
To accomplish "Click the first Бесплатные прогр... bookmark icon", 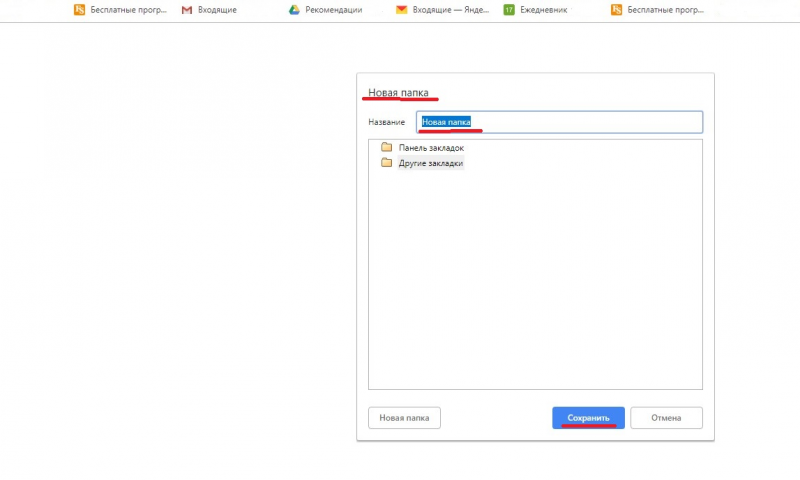I will (79, 10).
